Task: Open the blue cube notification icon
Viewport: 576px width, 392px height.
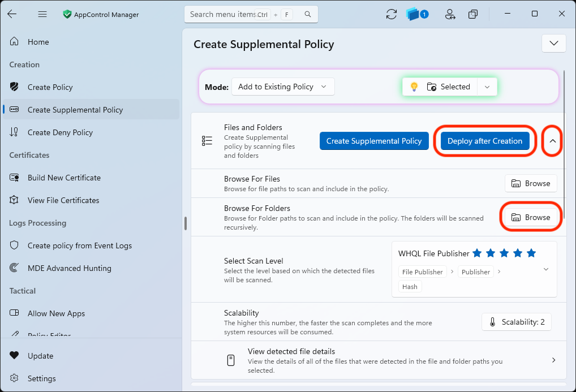Action: pyautogui.click(x=417, y=14)
